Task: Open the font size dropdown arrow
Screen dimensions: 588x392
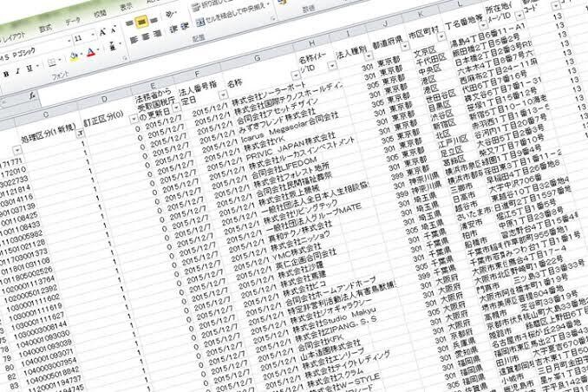Action: (93, 36)
